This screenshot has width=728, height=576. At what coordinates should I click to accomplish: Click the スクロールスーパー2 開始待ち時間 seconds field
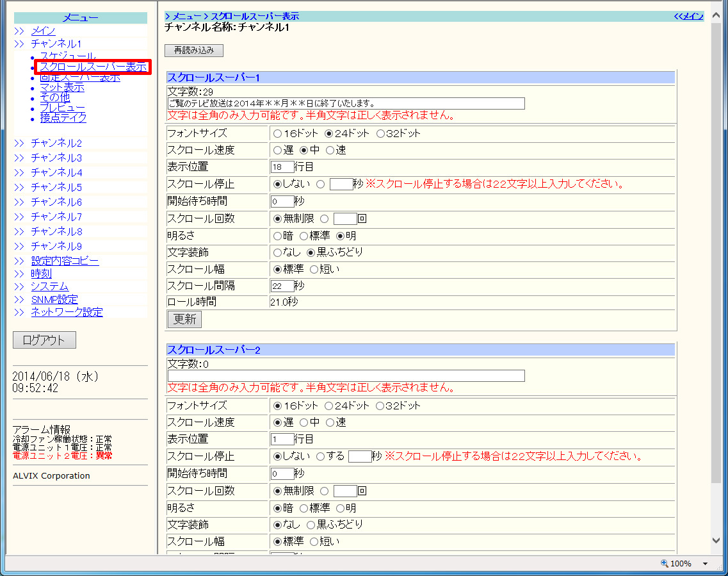click(x=282, y=473)
